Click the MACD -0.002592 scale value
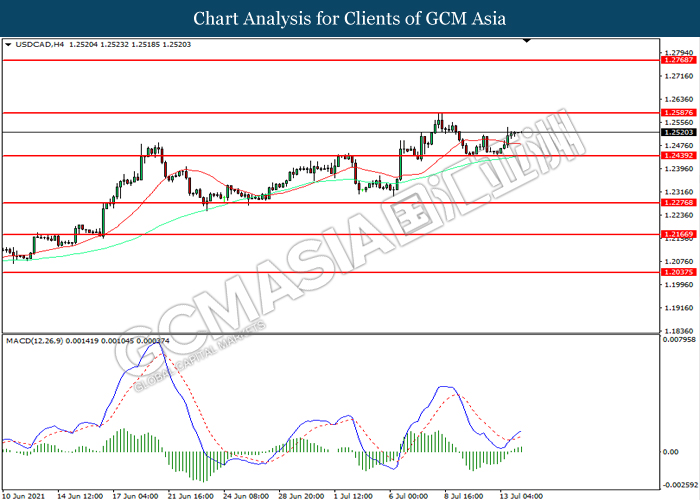 pyautogui.click(x=680, y=485)
